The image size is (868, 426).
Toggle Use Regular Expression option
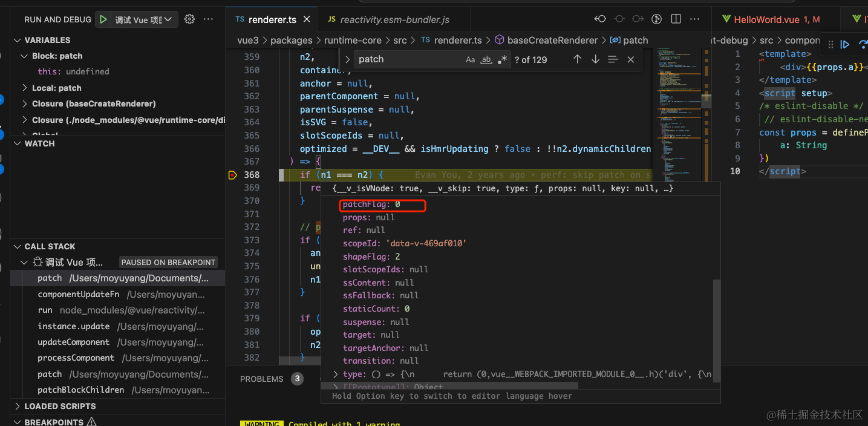tap(502, 59)
